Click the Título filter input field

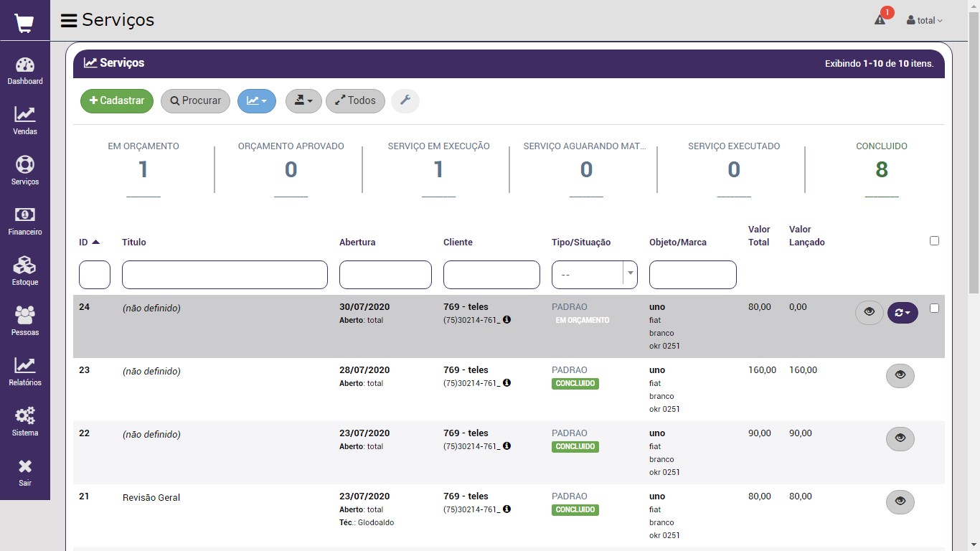(x=225, y=275)
